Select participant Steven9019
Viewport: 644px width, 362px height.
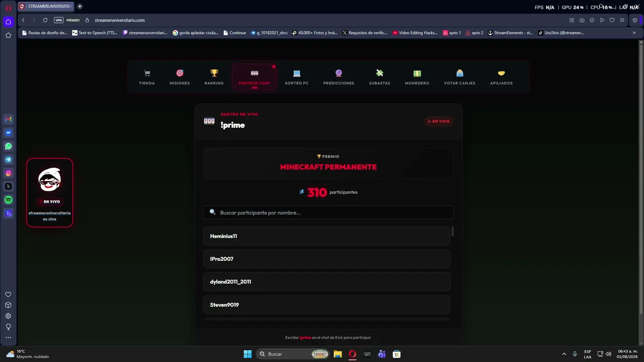click(x=327, y=305)
